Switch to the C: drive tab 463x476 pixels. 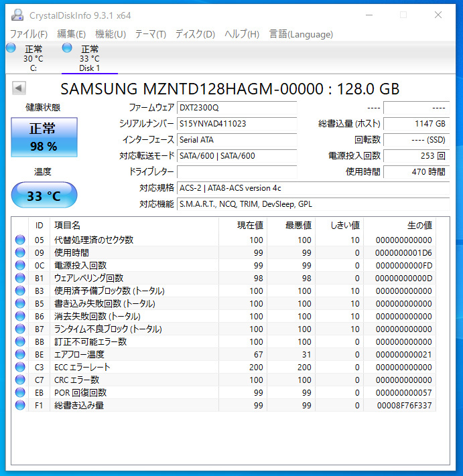[x=33, y=58]
